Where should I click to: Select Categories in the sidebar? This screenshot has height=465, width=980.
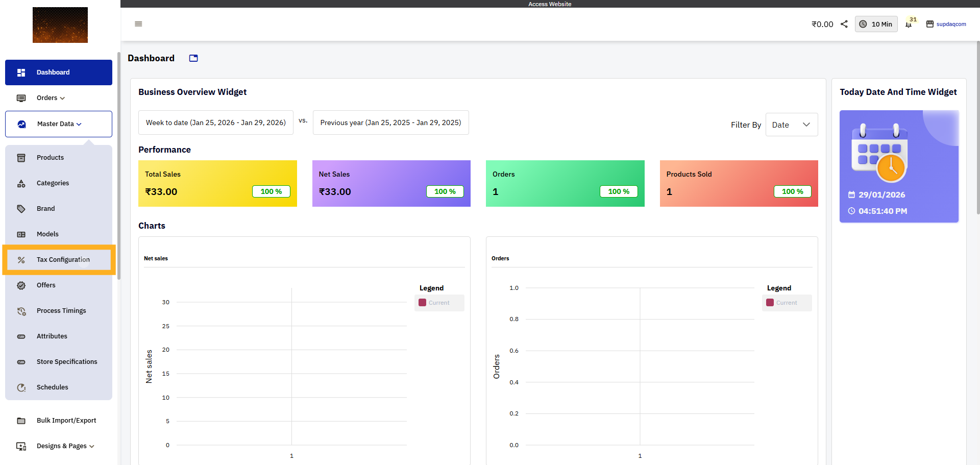59,183
